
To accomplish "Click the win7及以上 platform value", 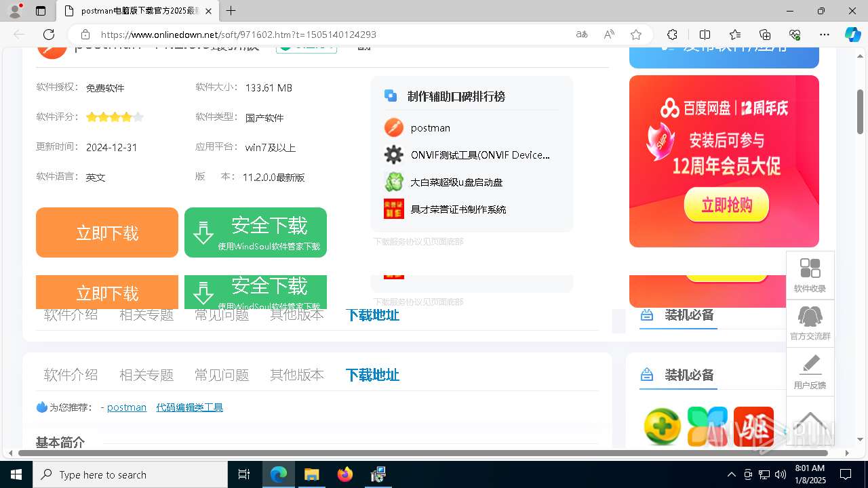I will (271, 147).
